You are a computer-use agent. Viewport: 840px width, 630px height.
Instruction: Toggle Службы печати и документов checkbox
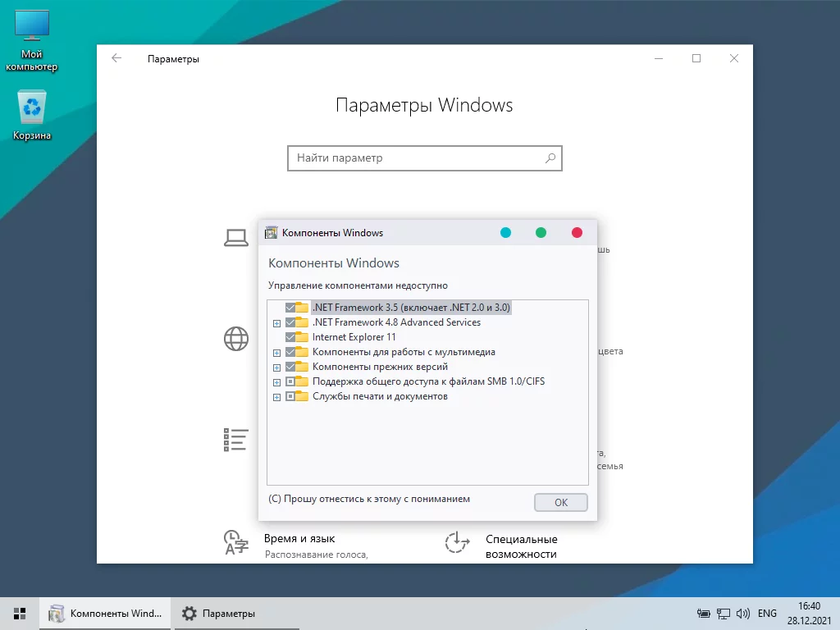click(290, 396)
